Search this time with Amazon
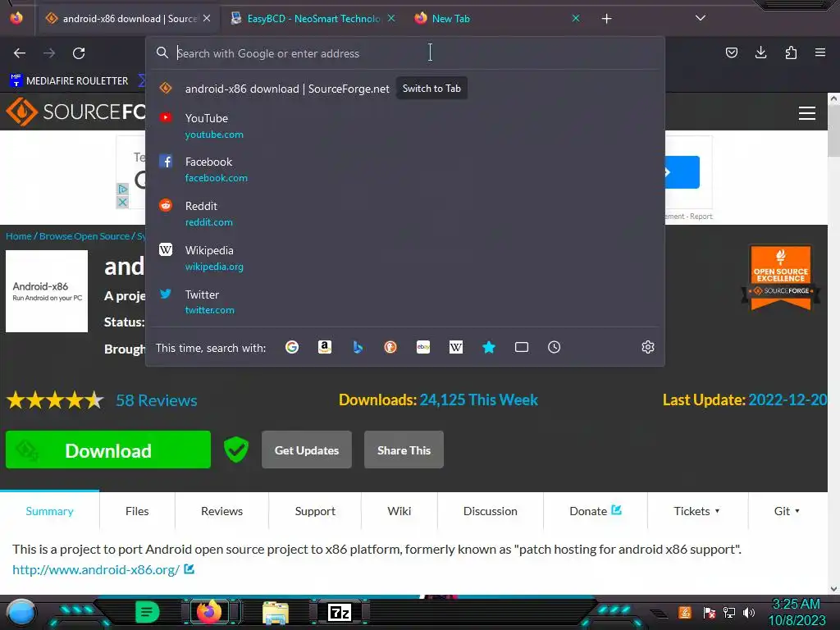The width and height of the screenshot is (840, 630). click(x=325, y=347)
